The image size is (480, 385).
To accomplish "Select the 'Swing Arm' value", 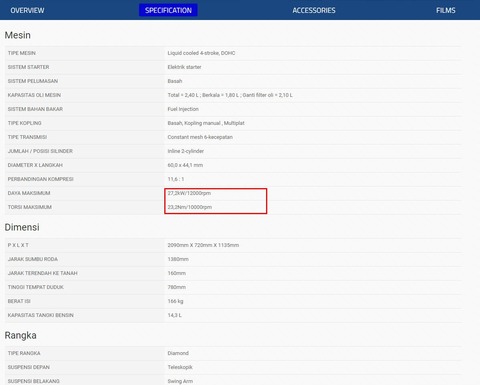I will (x=180, y=381).
